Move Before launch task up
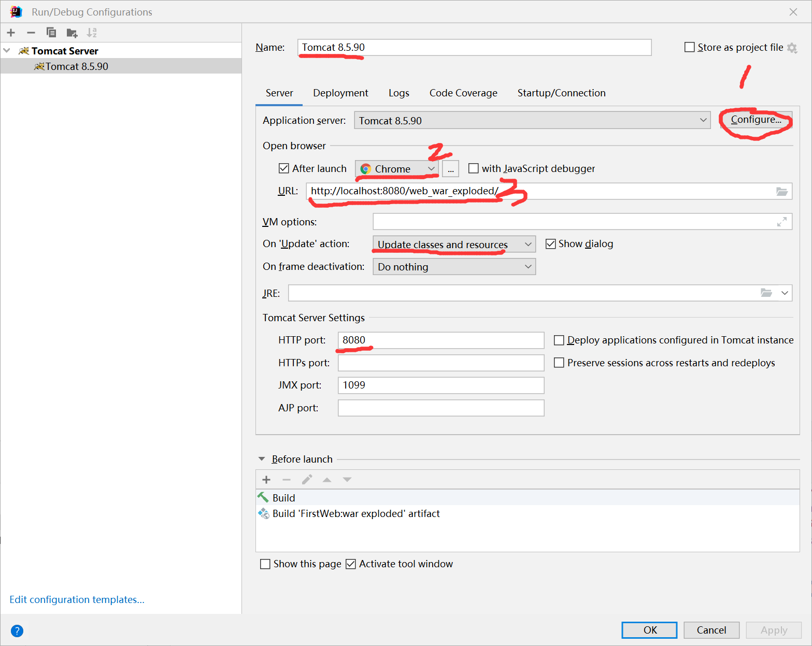 click(x=327, y=480)
